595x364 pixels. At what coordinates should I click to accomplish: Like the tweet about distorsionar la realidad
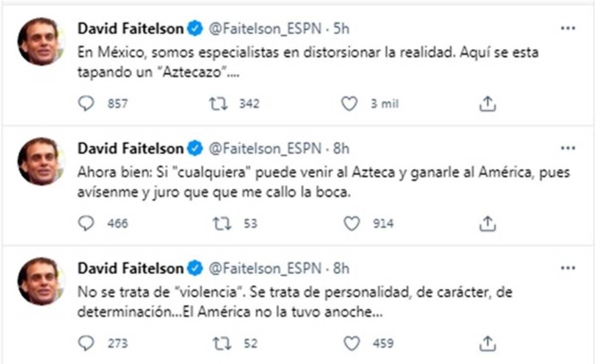pos(349,104)
